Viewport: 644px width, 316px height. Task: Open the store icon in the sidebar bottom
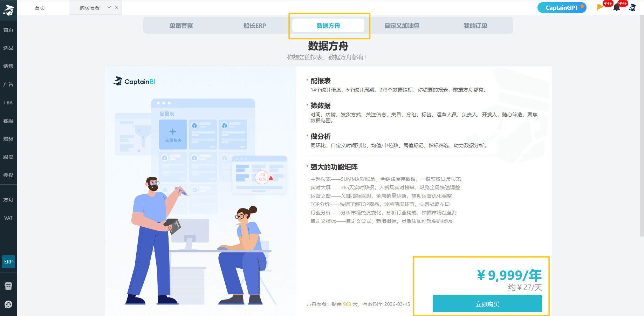[8, 286]
